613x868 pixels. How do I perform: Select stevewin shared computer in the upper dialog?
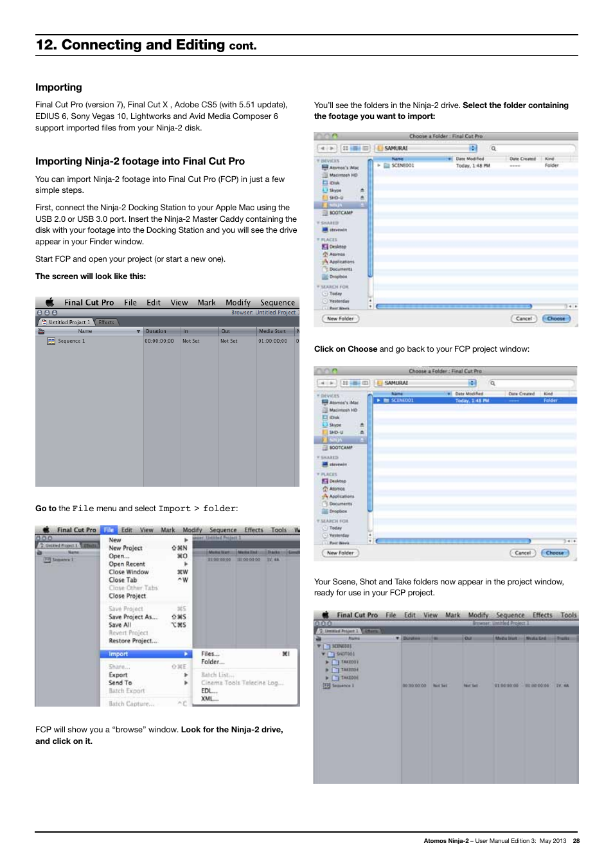tap(334, 230)
